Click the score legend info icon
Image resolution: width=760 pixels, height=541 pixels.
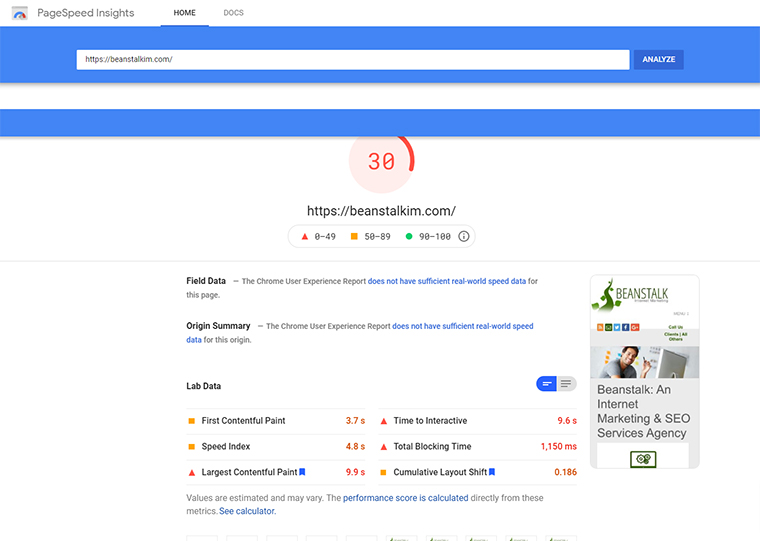(x=464, y=236)
